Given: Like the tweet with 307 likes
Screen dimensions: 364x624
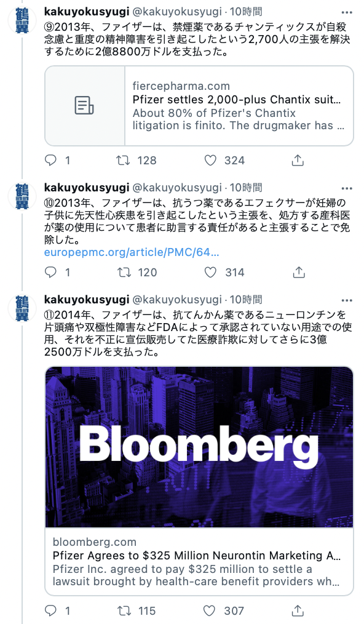Looking at the screenshot, I should (209, 610).
